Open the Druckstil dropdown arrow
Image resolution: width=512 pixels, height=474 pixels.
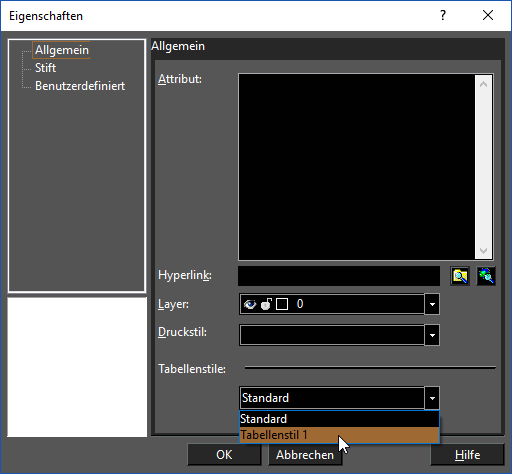pyautogui.click(x=432, y=335)
